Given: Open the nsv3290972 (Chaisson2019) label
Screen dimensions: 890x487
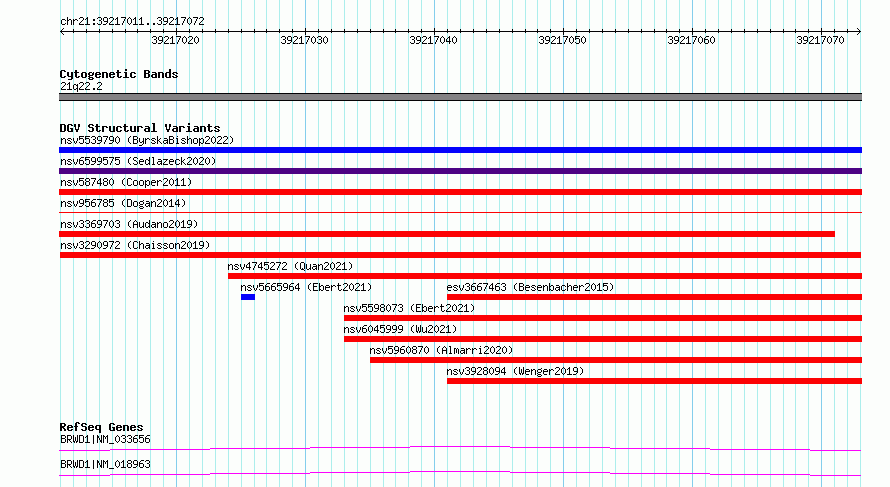Looking at the screenshot, I should click(135, 245).
